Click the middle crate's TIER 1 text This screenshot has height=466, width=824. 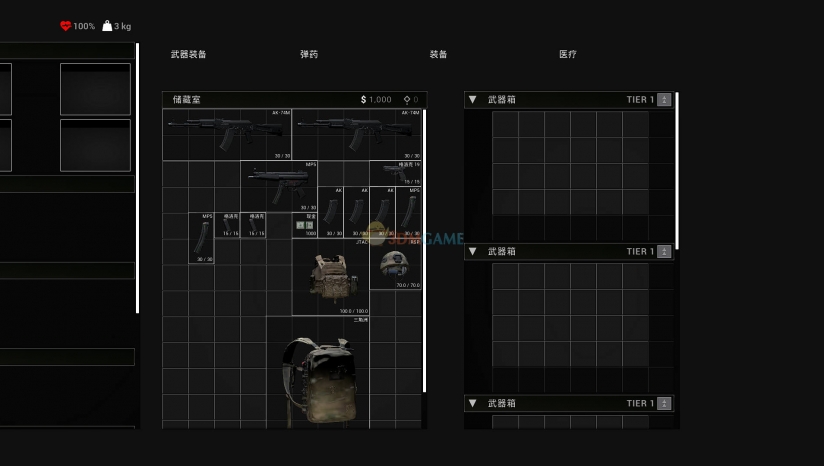pos(640,251)
